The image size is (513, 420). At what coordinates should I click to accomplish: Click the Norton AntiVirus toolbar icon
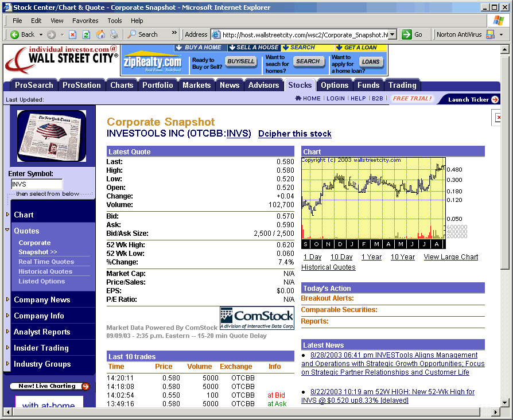click(x=490, y=34)
